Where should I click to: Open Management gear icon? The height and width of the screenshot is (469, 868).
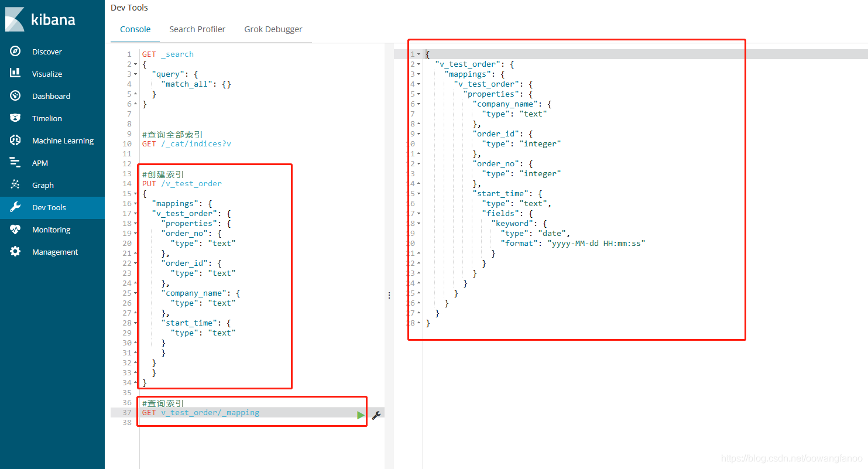pos(15,252)
